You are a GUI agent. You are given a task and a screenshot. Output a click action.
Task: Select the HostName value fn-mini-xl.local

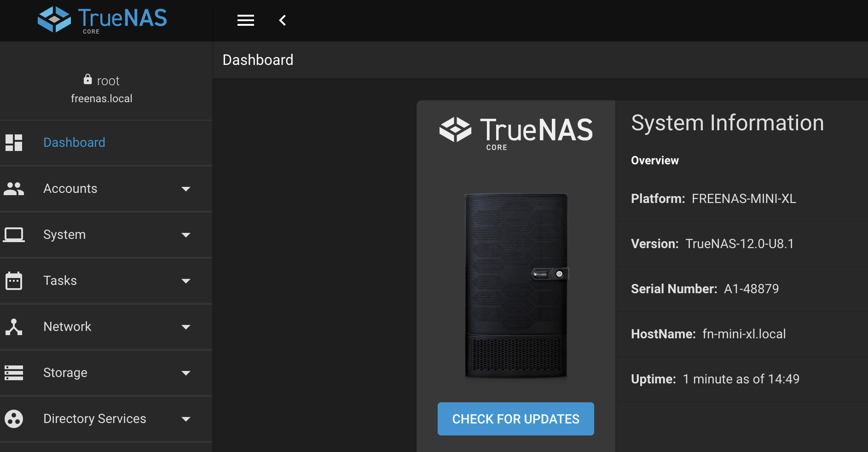point(744,334)
